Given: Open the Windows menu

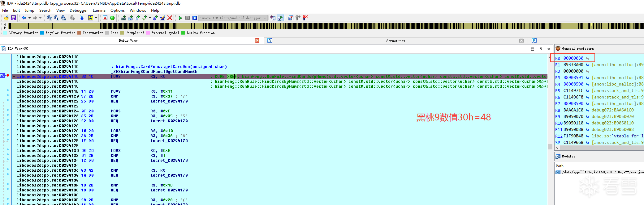Looking at the screenshot, I should (138, 10).
